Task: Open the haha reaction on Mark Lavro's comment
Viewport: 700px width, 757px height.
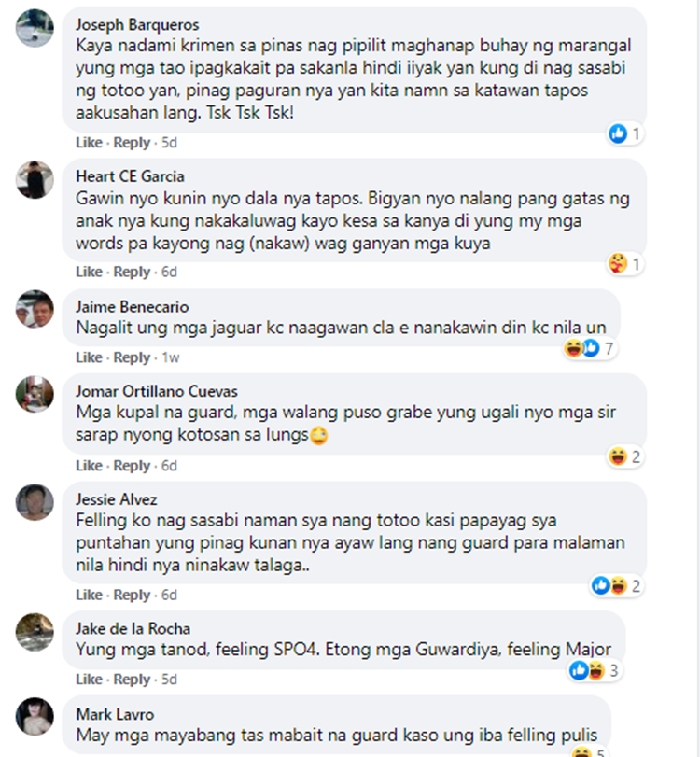Action: click(x=581, y=752)
